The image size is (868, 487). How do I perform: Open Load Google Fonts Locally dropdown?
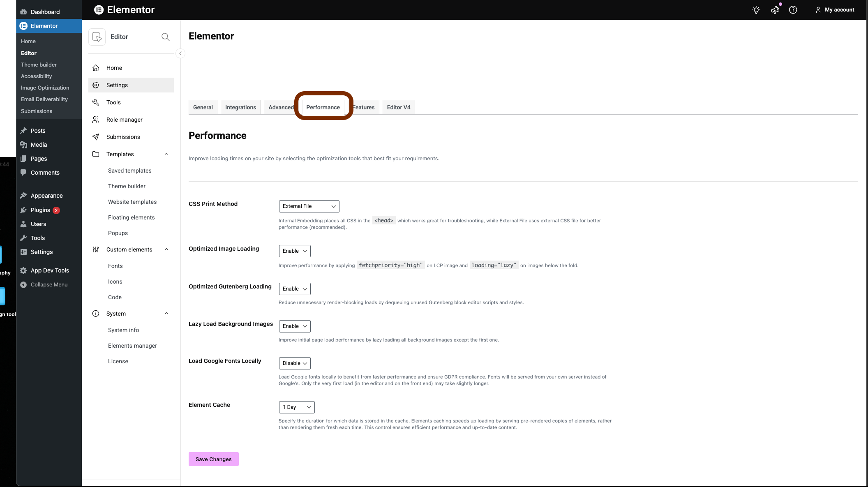coord(294,363)
